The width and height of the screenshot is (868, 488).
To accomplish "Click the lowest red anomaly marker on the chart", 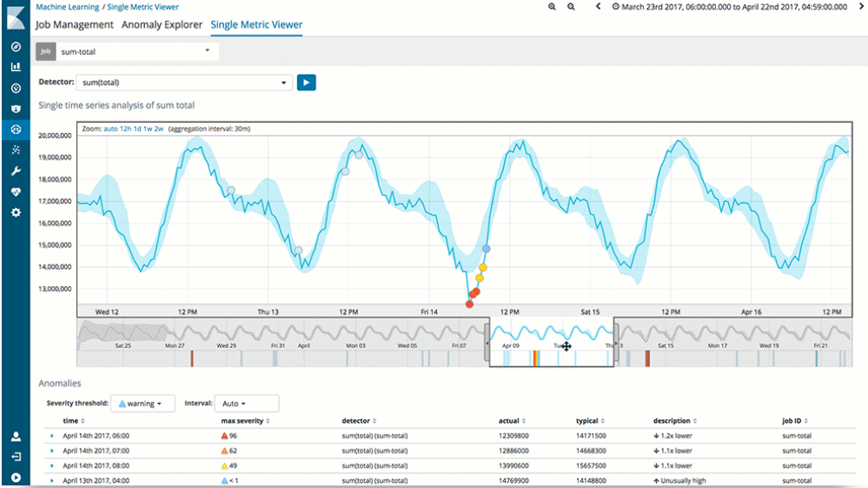I will pyautogui.click(x=470, y=304).
